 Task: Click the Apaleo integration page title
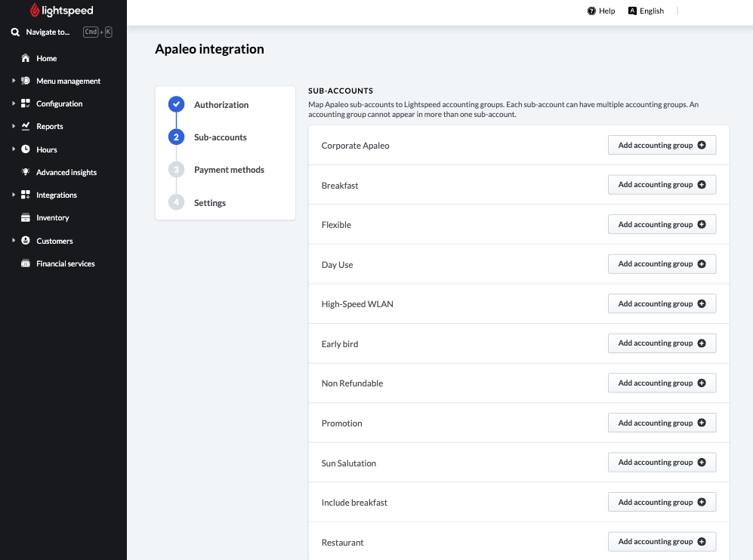[209, 49]
